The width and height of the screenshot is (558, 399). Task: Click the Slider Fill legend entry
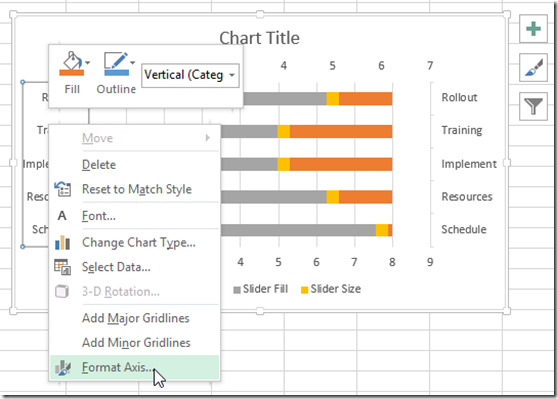[x=260, y=289]
